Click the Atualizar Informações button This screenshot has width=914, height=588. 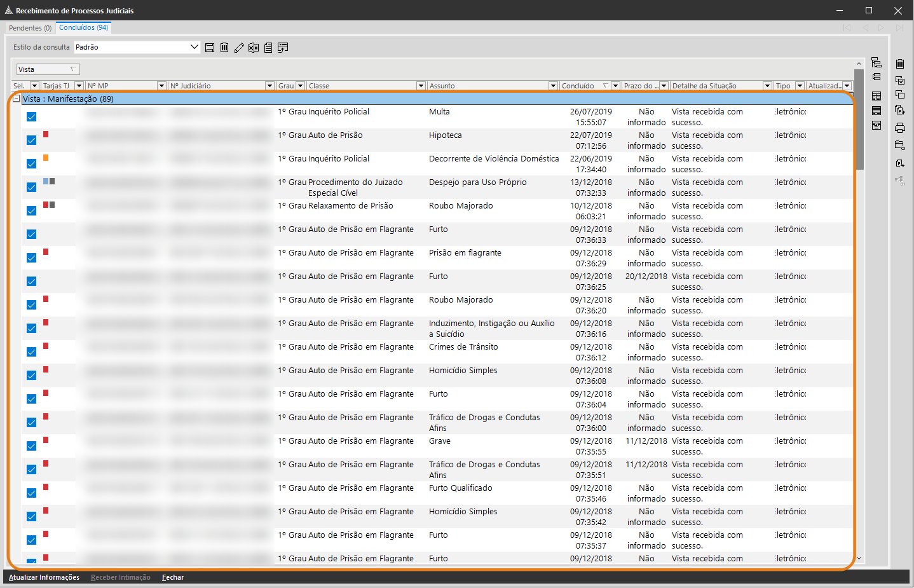[x=44, y=577]
